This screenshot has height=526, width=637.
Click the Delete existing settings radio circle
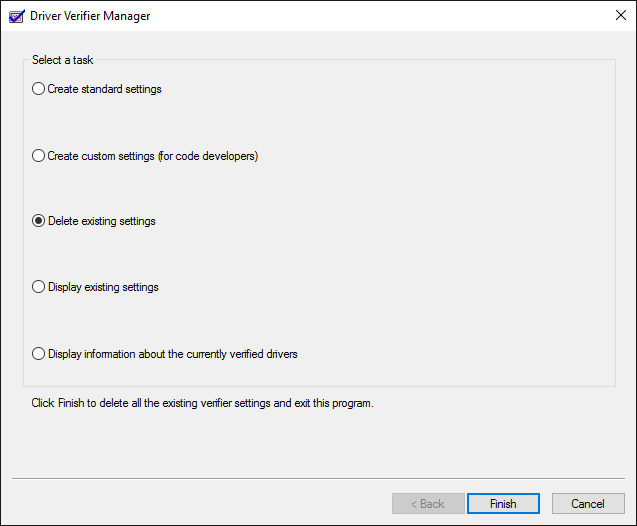pyautogui.click(x=38, y=221)
